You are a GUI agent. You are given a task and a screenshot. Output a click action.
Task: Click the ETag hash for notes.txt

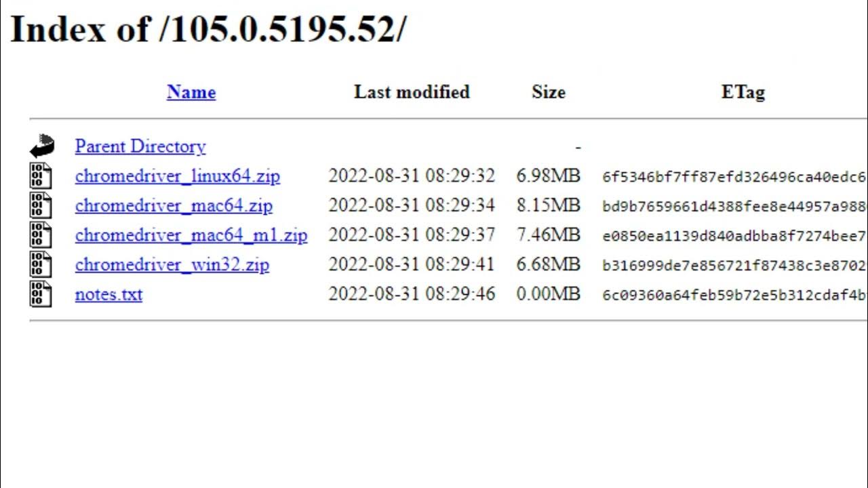734,295
